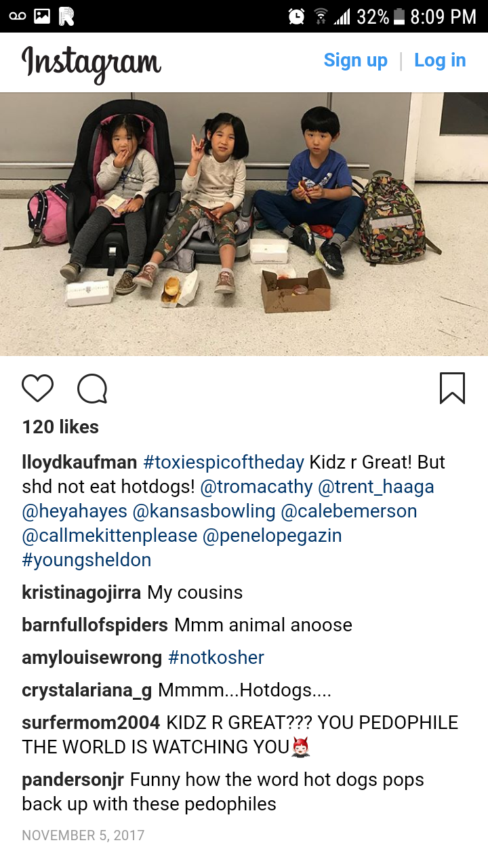The image size is (488, 868).
Task: Open the @tromacathy mention
Action: pyautogui.click(x=256, y=487)
